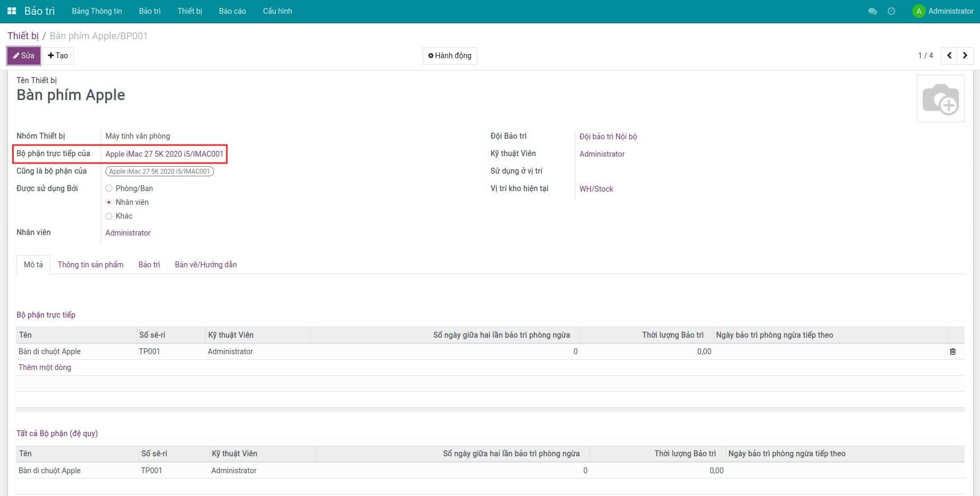Go to the previous record arrow

tap(949, 56)
